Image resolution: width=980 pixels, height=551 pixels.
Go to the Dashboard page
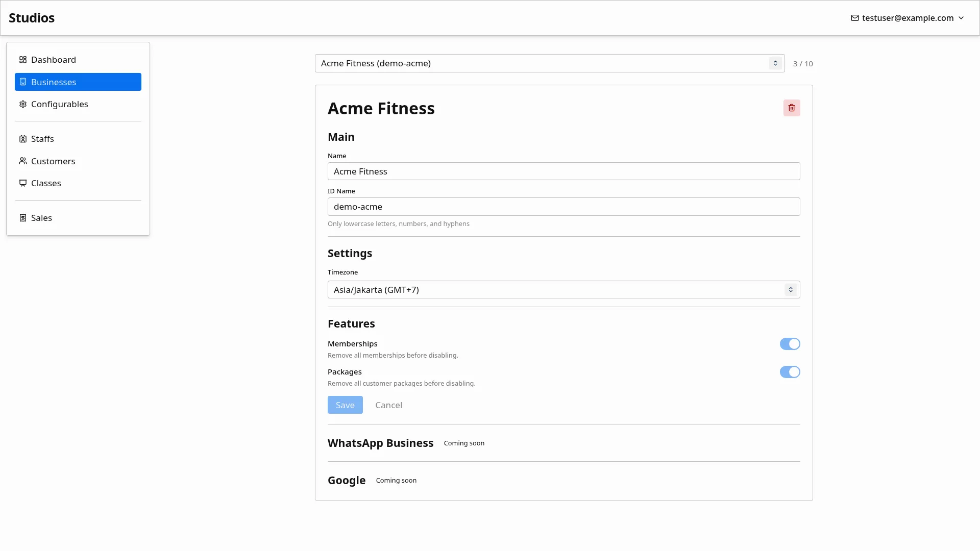[78, 60]
